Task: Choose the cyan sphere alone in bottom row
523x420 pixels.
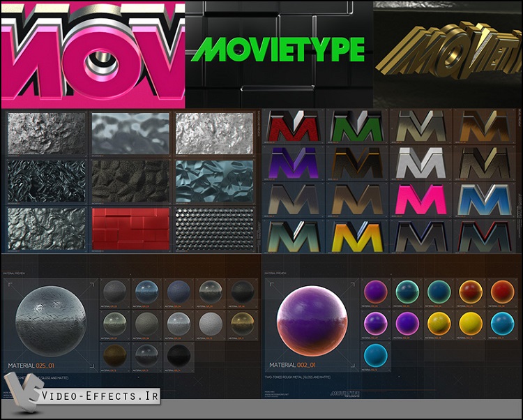Action: pyautogui.click(x=376, y=356)
